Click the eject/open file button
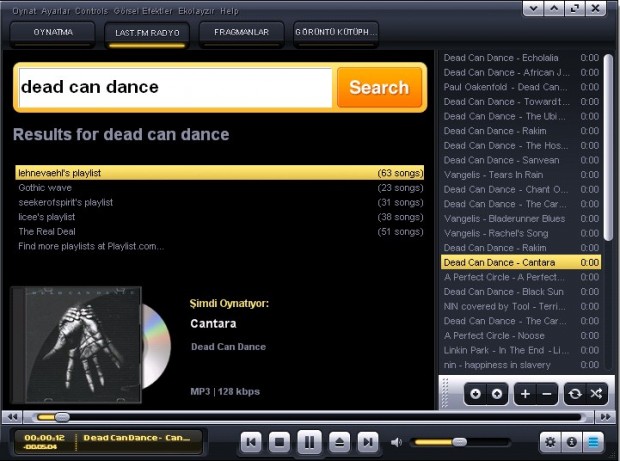 (x=339, y=442)
